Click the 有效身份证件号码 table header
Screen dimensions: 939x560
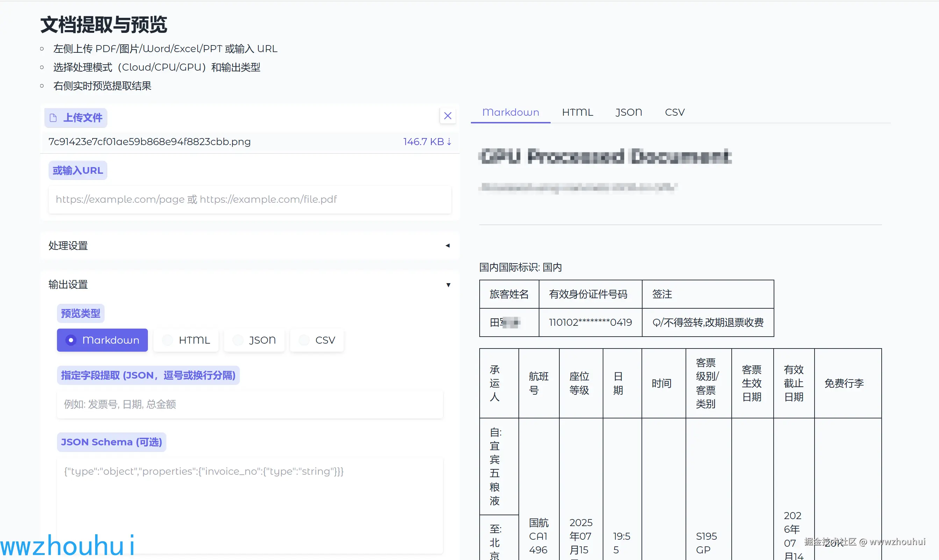point(590,294)
